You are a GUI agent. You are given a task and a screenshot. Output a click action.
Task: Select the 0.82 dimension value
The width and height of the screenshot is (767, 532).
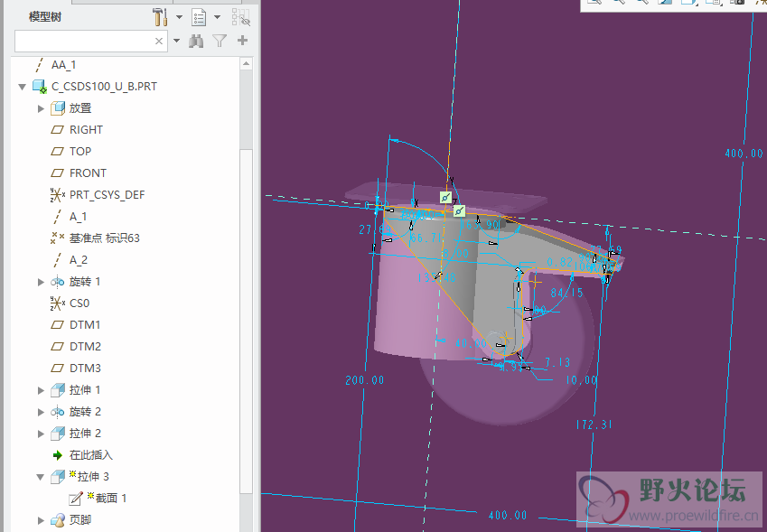[x=560, y=263]
